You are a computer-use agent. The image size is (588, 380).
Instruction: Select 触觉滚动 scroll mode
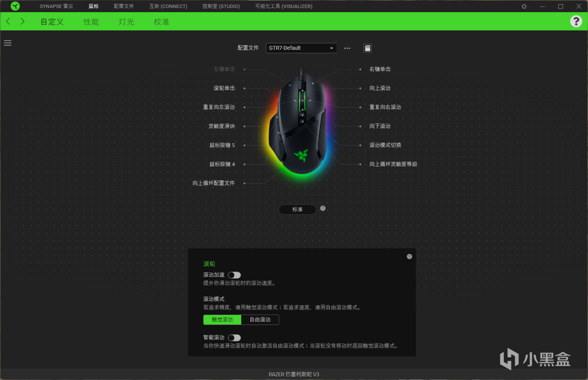[222, 320]
